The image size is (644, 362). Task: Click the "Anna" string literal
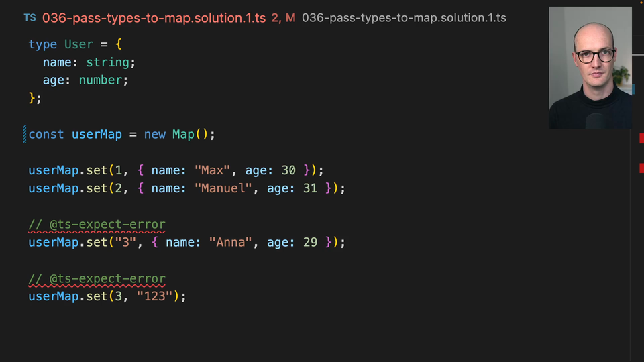[x=230, y=242]
